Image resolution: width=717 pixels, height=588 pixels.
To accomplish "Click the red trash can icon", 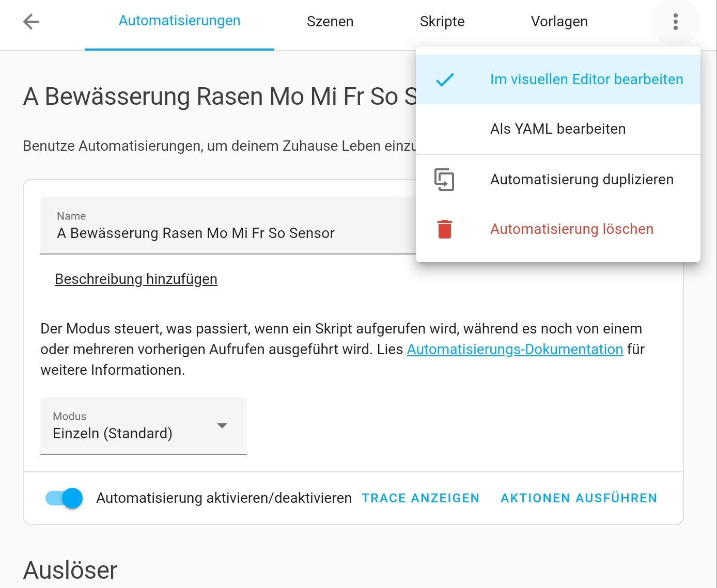I will click(x=444, y=229).
